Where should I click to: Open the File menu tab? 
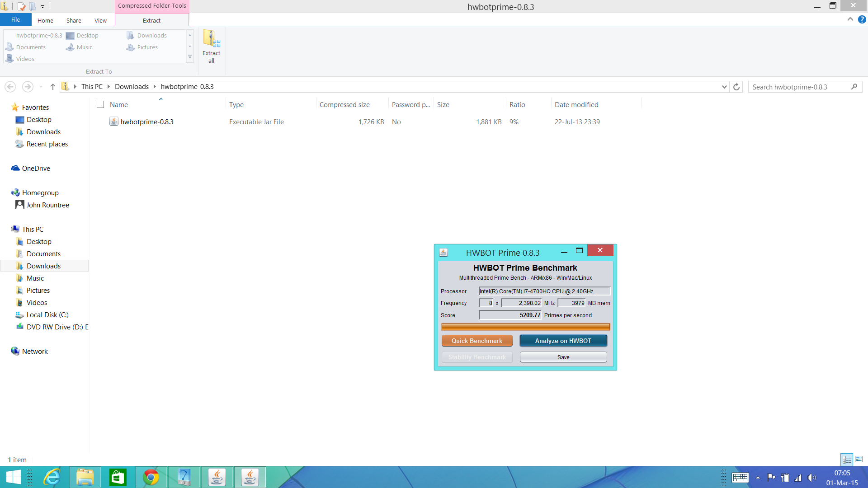(x=15, y=20)
